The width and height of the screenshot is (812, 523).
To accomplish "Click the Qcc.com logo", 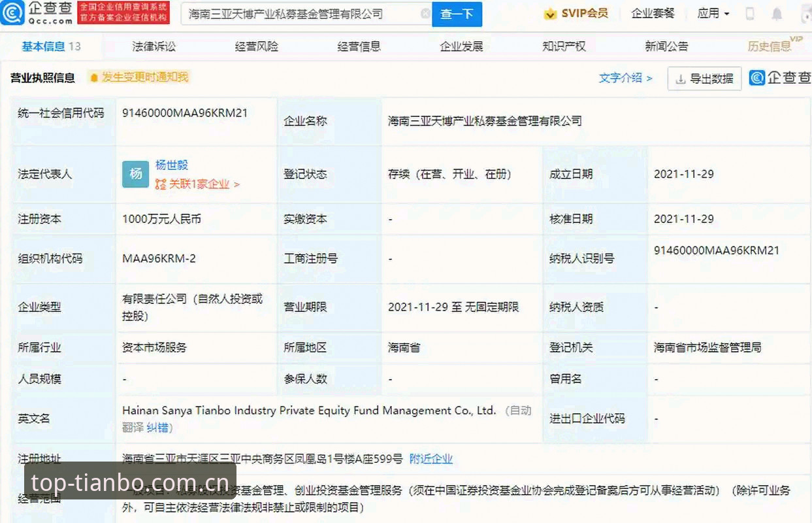I will pyautogui.click(x=37, y=13).
